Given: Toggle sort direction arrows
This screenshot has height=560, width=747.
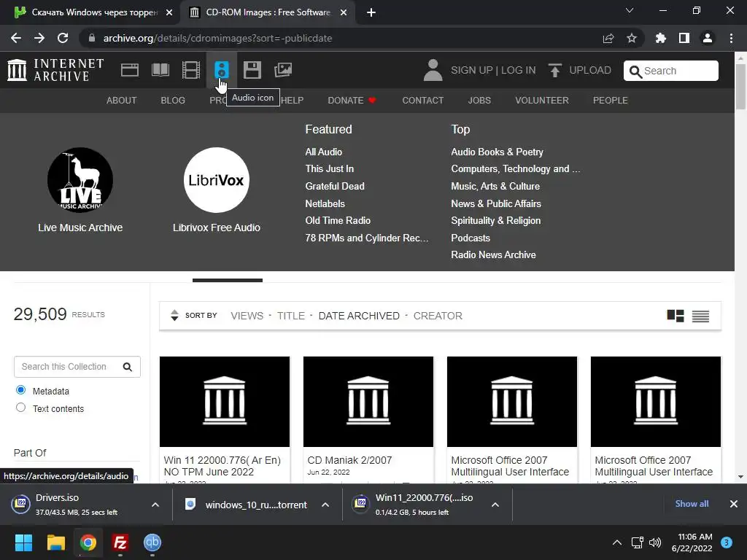Looking at the screenshot, I should [174, 315].
